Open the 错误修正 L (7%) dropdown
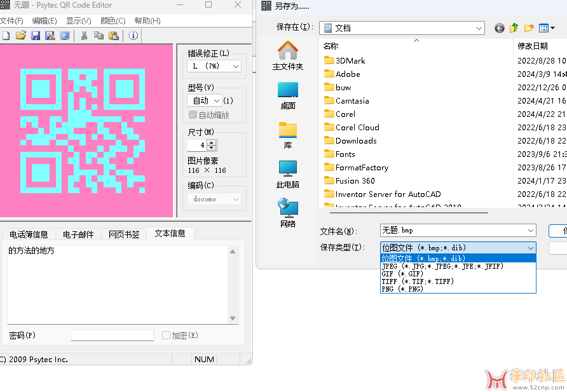567x392 pixels. [214, 66]
